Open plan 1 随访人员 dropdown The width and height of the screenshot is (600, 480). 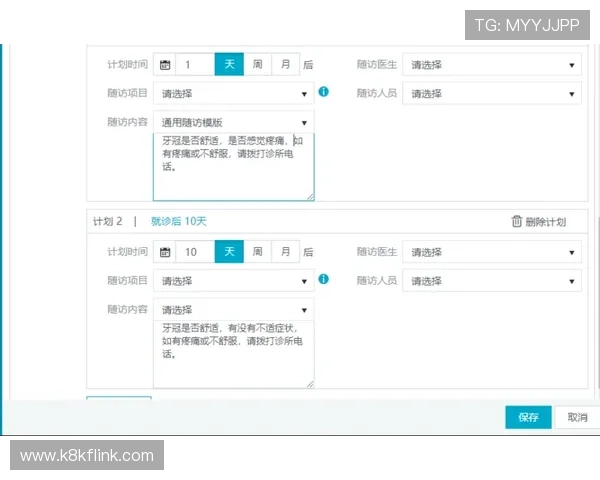click(492, 93)
